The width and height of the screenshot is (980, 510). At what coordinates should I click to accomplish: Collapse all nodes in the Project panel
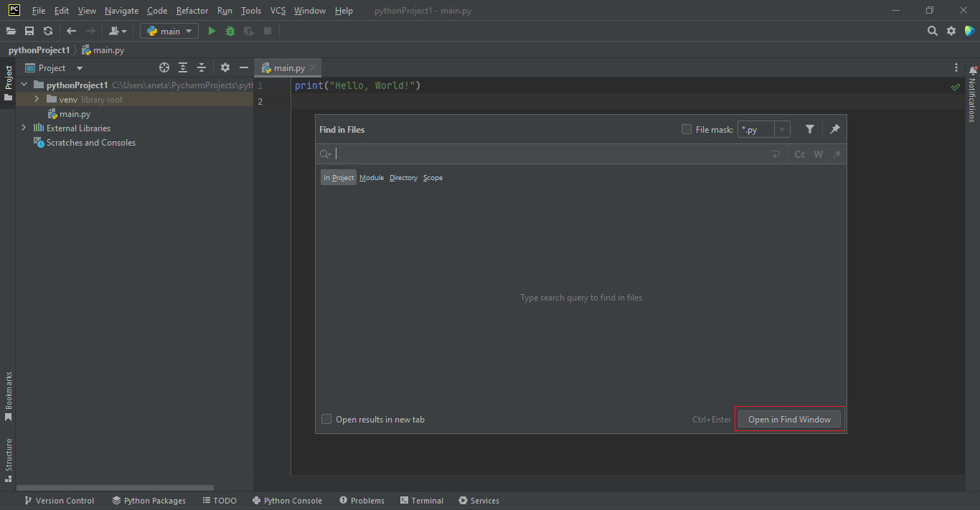tap(201, 67)
